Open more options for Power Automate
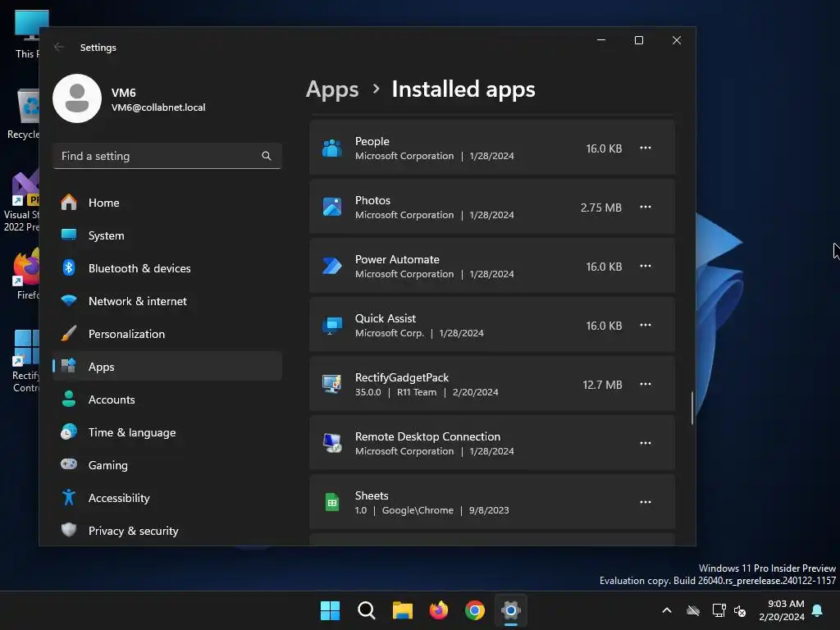Image resolution: width=840 pixels, height=630 pixels. click(646, 266)
